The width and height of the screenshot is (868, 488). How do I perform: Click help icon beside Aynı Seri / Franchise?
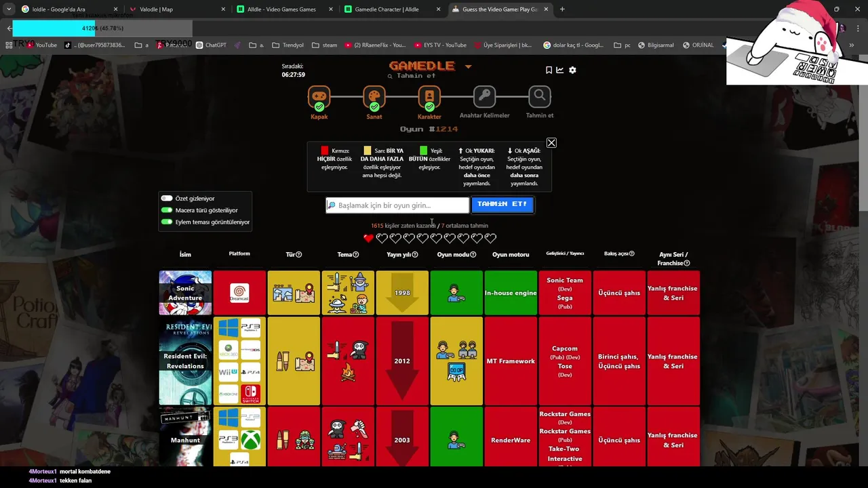[687, 263]
